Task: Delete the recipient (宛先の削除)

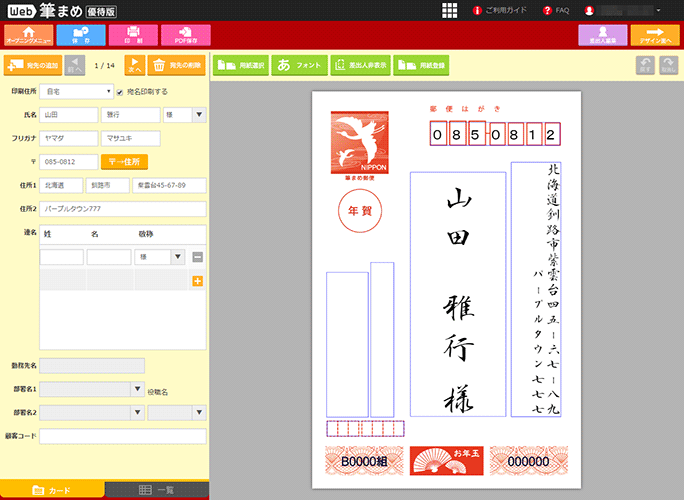Action: (x=177, y=65)
